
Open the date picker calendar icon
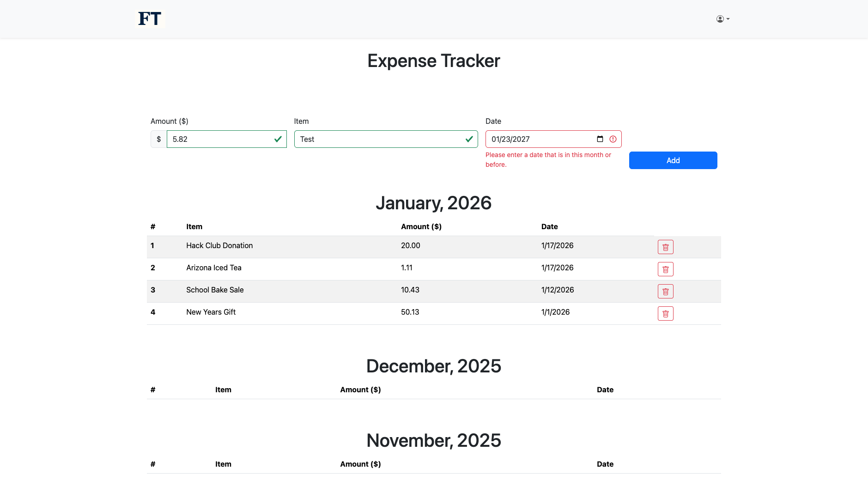[x=600, y=139]
